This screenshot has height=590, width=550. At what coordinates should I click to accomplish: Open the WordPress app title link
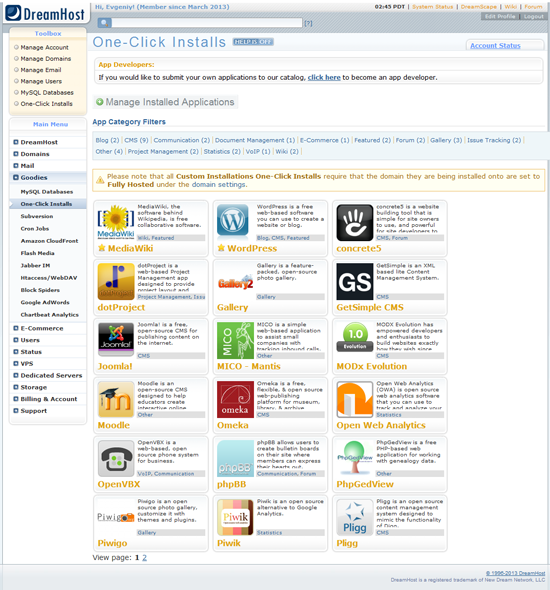252,248
